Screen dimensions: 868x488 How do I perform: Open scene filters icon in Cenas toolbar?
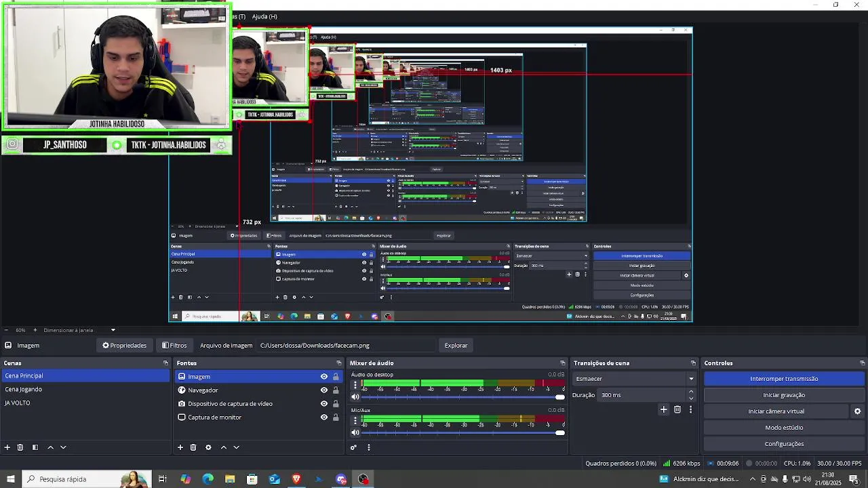coord(35,447)
